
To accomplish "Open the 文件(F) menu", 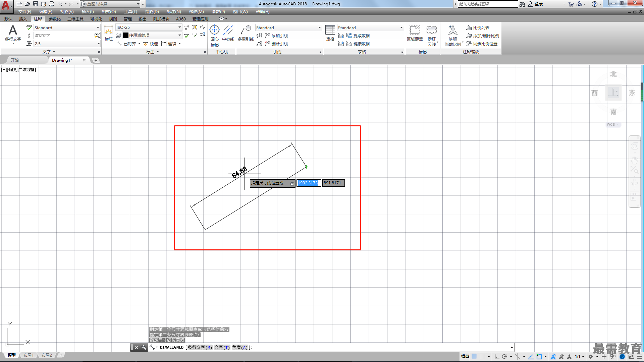I will pyautogui.click(x=24, y=11).
